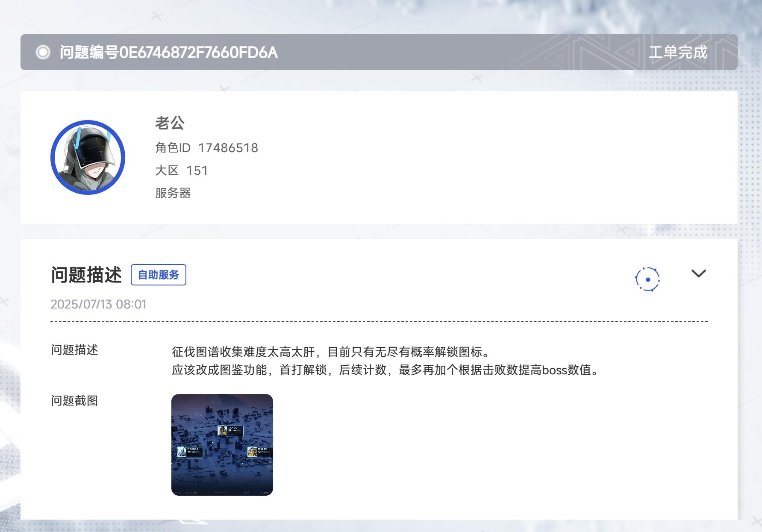Click the 问题描述 section heading
This screenshot has height=532, width=762.
pos(86,275)
